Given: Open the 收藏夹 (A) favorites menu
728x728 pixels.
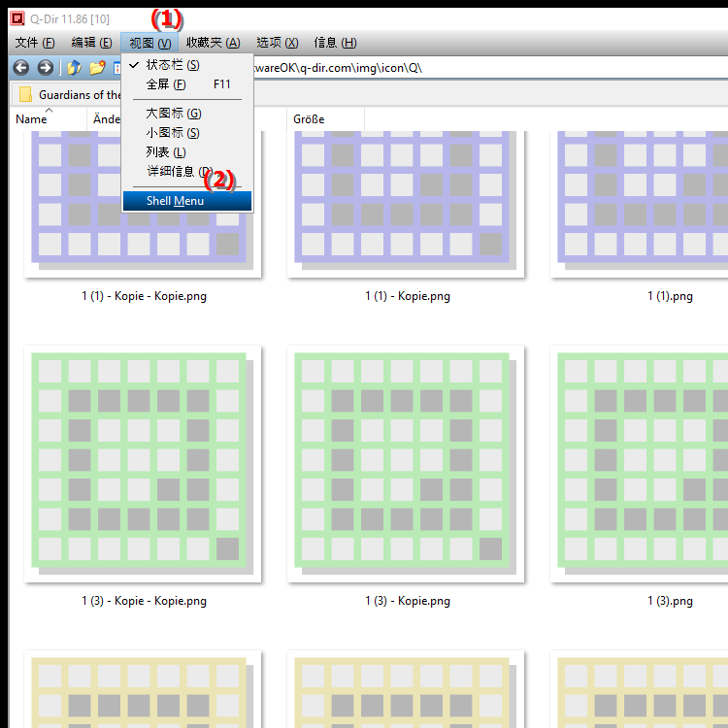Looking at the screenshot, I should click(213, 43).
